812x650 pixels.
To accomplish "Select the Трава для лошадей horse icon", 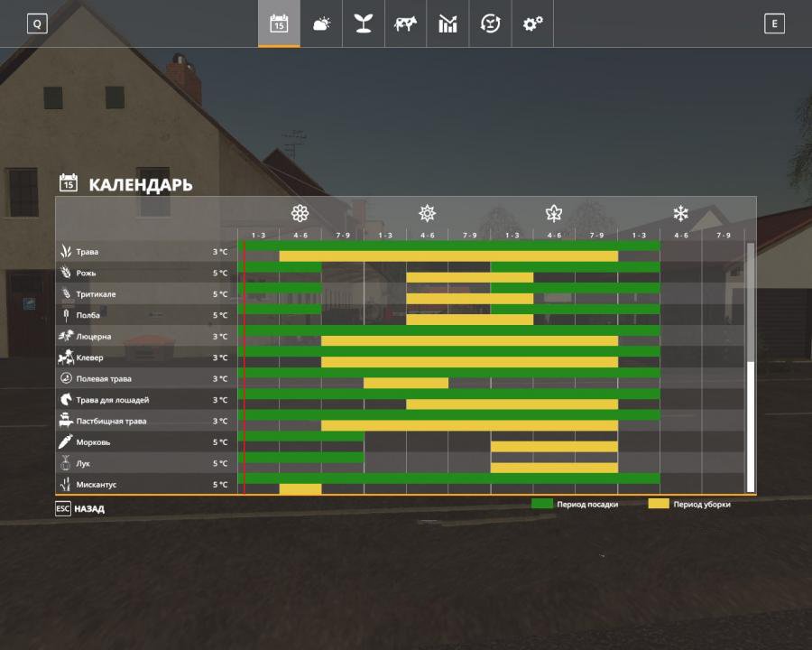I will 66,400.
